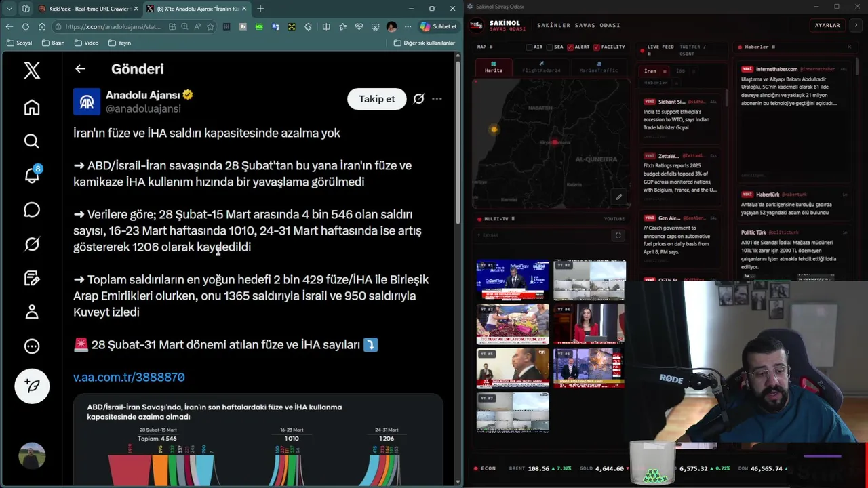Screen dimensions: 868x488
Task: Reload the browser page
Action: click(x=25, y=26)
